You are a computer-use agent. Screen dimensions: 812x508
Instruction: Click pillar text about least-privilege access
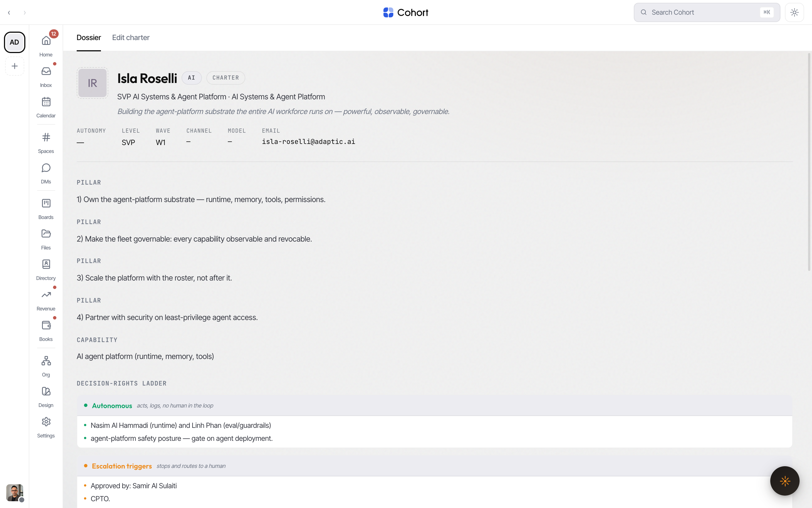coord(167,317)
